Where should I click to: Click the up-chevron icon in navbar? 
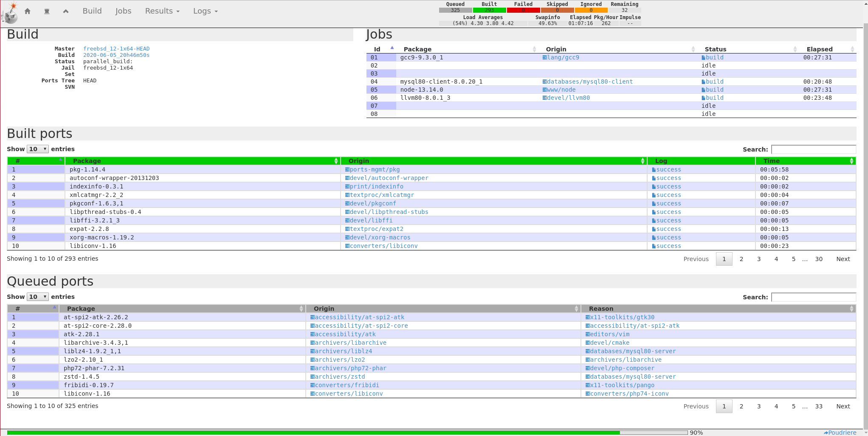66,11
